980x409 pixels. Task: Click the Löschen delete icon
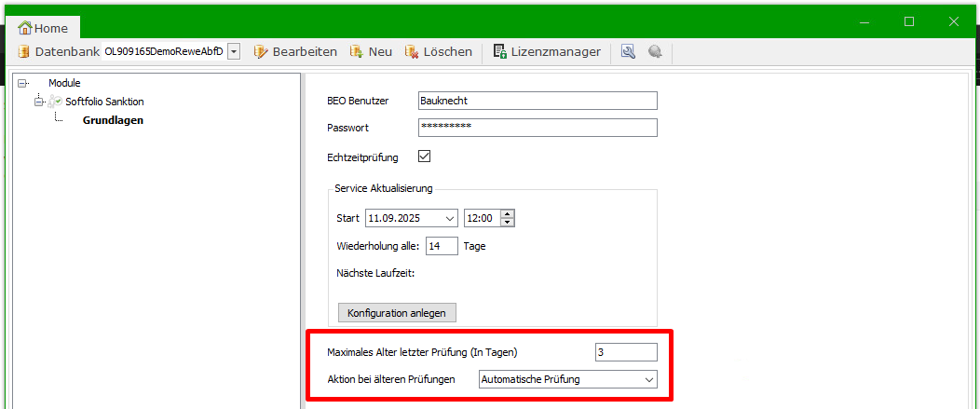(x=412, y=52)
